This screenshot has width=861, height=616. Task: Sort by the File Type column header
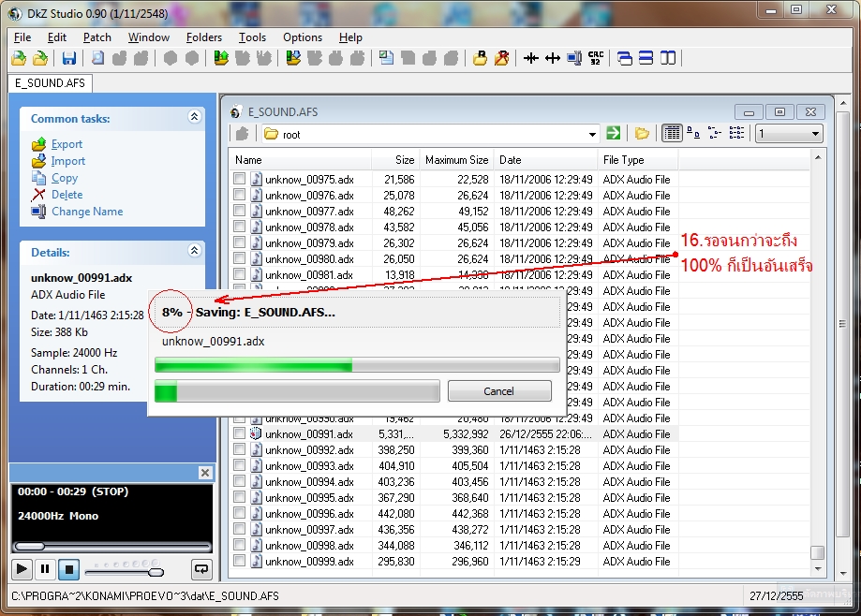(637, 160)
